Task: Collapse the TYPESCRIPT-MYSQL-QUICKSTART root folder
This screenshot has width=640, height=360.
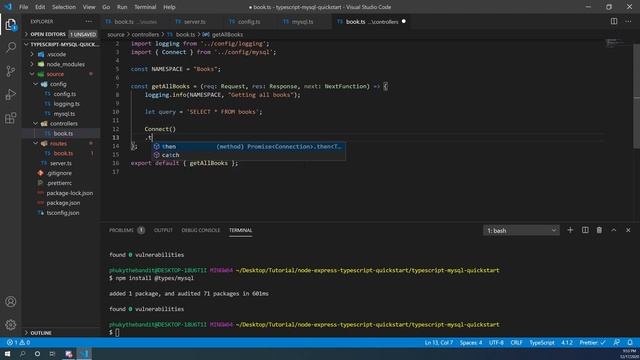Action: 61,44
